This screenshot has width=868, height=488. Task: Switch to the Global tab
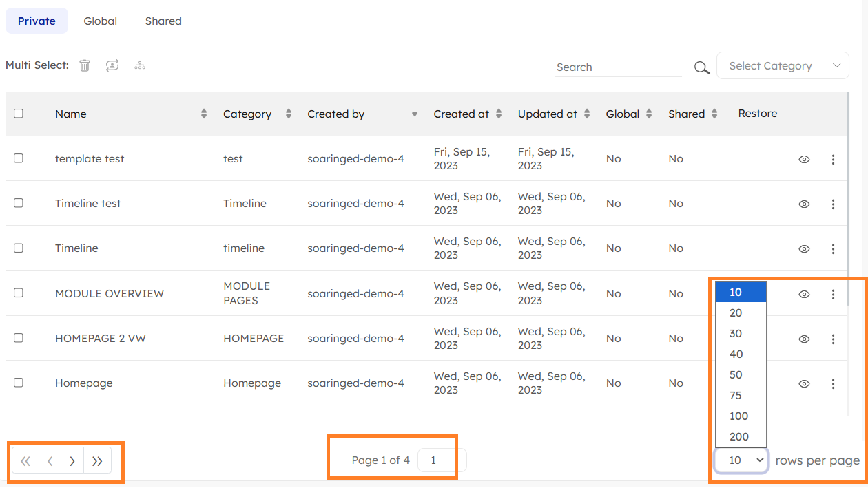101,21
